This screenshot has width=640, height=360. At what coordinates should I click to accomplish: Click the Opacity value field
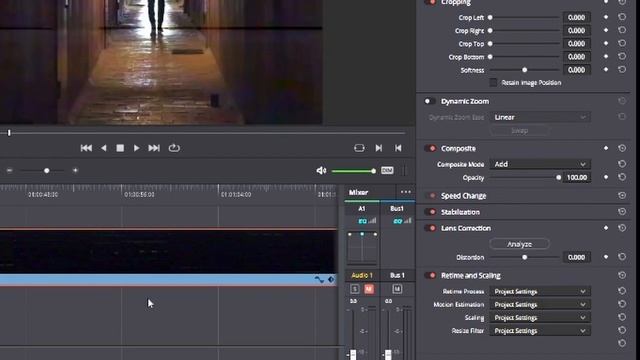click(576, 178)
